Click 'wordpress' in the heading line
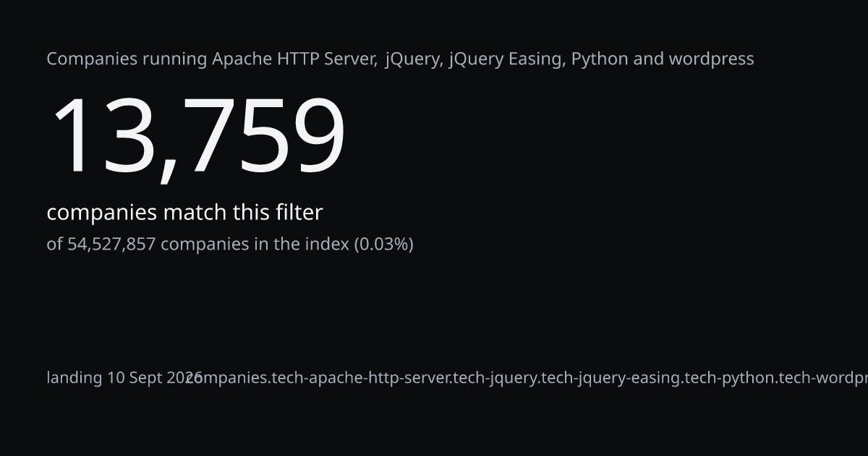This screenshot has width=868, height=456. [711, 60]
